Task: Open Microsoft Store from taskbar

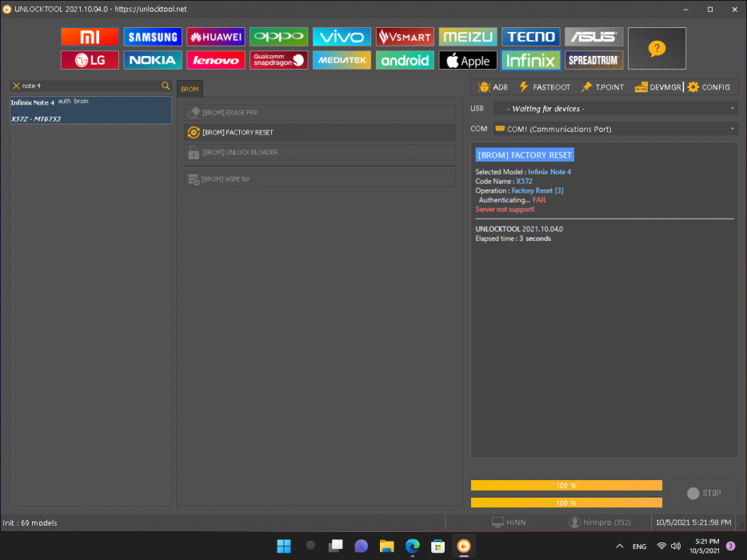Action: coord(437,546)
